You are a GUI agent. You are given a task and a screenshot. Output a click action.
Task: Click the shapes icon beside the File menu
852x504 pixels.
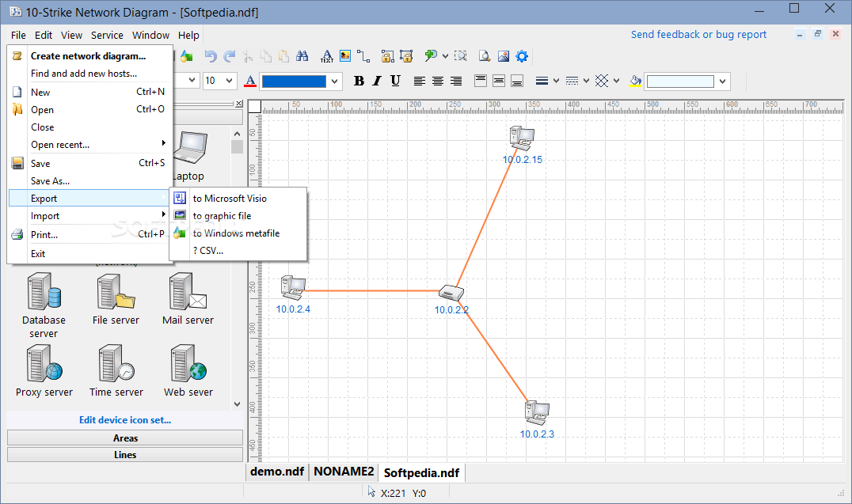pos(187,56)
